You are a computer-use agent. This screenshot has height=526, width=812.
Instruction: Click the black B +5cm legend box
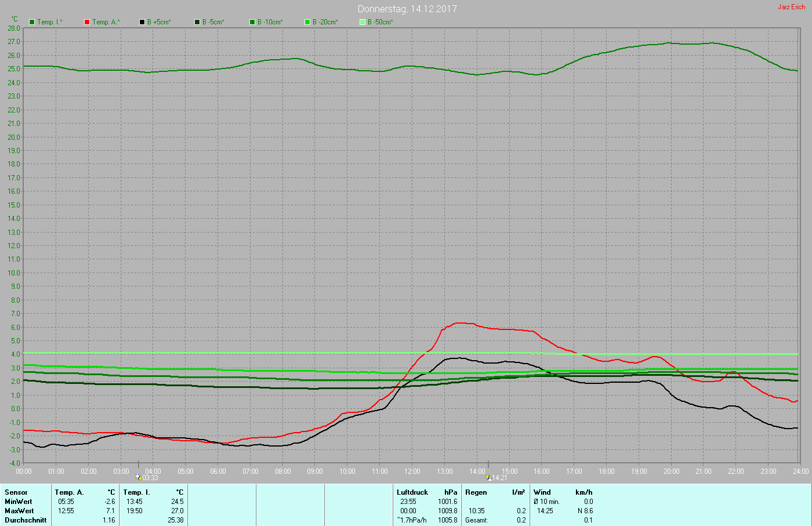(x=142, y=22)
